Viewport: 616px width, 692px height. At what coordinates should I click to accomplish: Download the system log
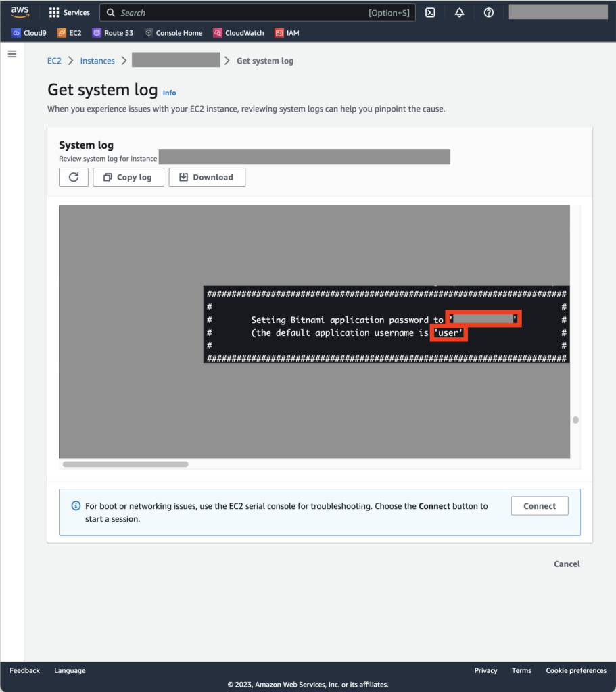point(207,177)
